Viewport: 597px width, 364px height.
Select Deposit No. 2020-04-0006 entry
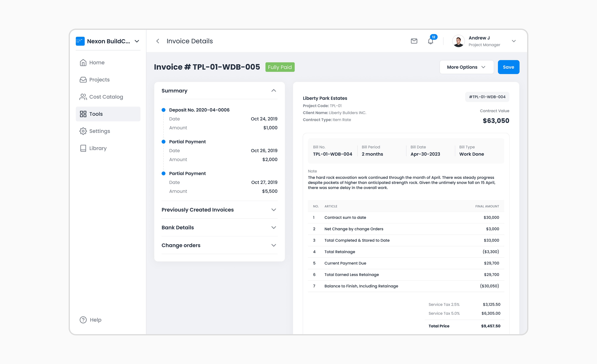(x=199, y=110)
